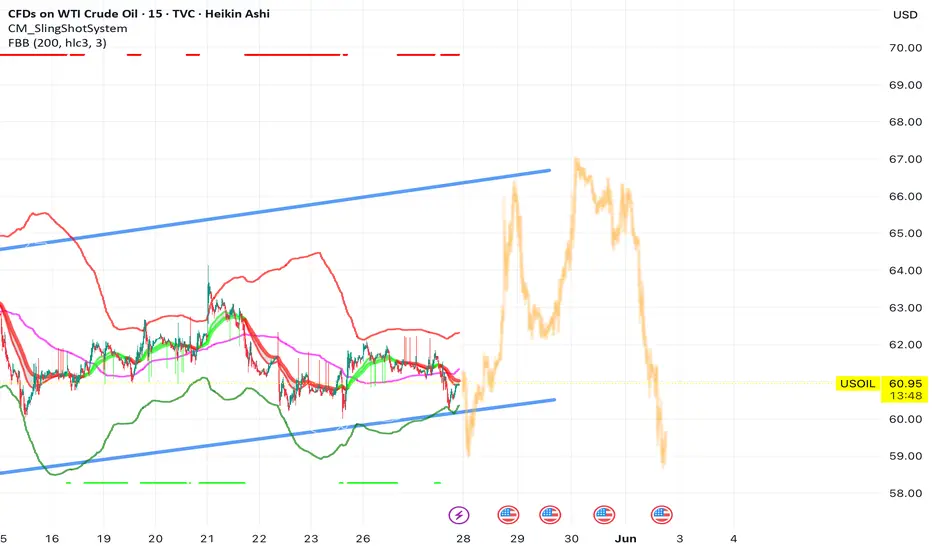Click the Jun month label
The image size is (932, 550).
coord(625,539)
